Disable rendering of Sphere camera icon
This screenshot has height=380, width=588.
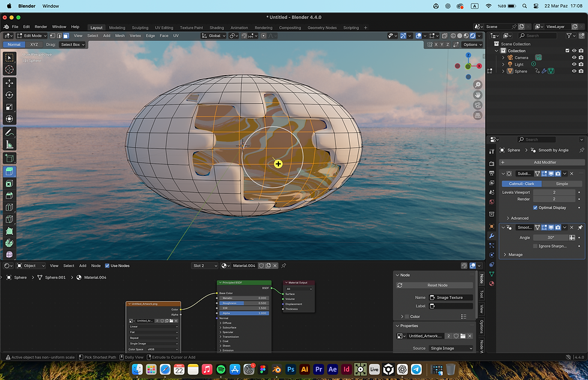(581, 71)
